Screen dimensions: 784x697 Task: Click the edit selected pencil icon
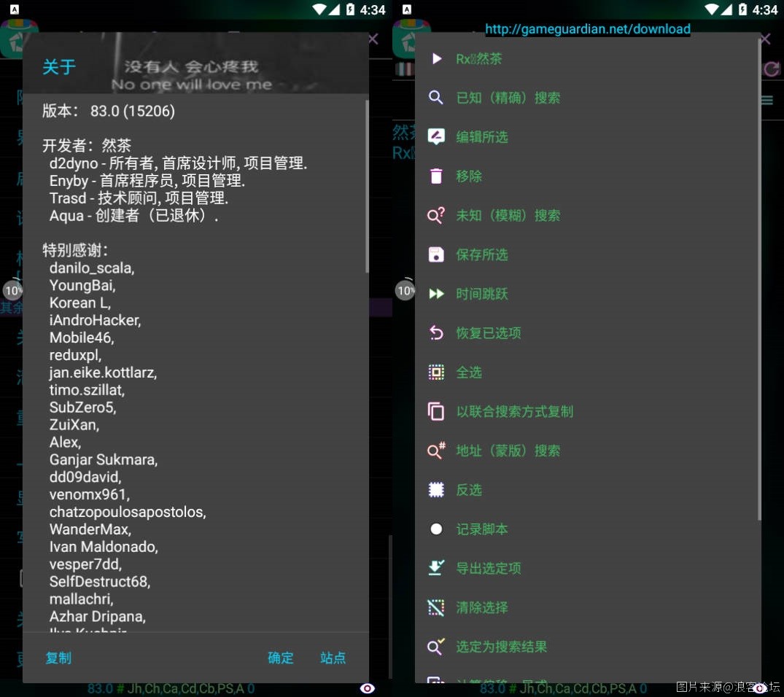pos(436,136)
